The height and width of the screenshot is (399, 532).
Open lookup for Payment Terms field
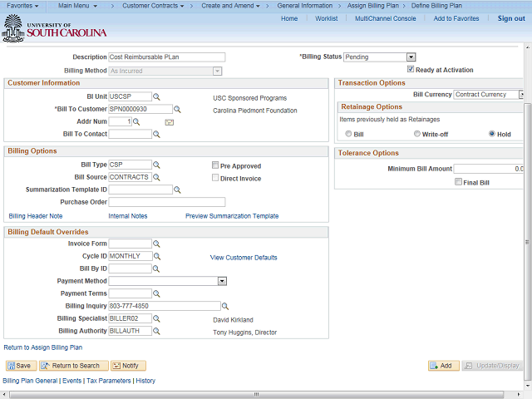click(156, 293)
